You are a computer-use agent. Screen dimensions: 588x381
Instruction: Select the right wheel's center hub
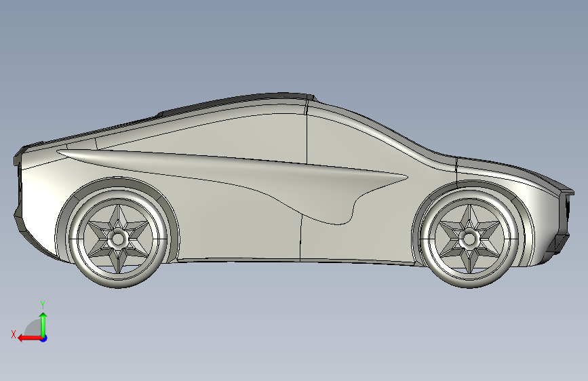[x=469, y=239]
